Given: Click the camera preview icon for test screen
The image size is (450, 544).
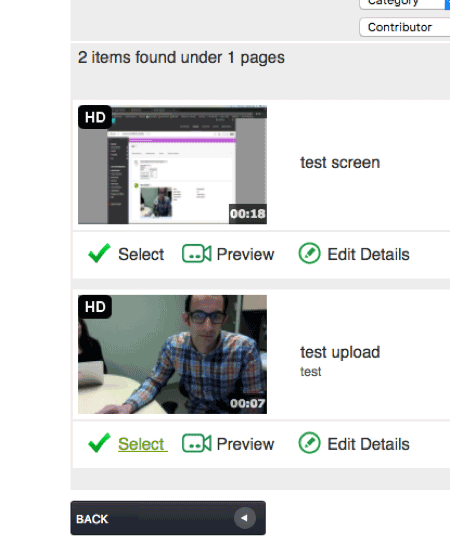Looking at the screenshot, I should (x=197, y=254).
